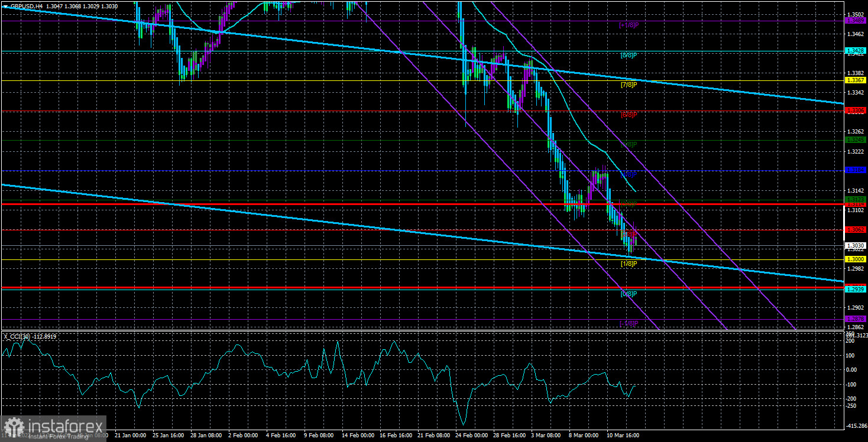Screen dimensions: 868x442
Task: Click the blue [4/8]P level label
Action: 629,175
